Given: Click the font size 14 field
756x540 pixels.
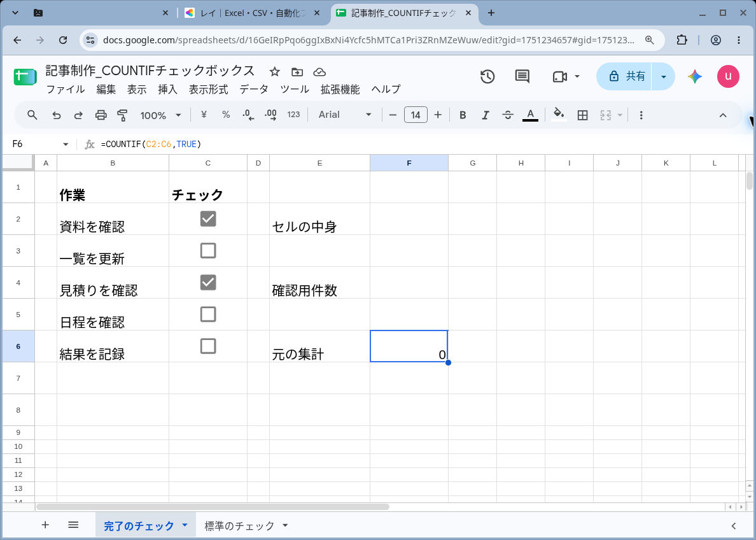Looking at the screenshot, I should pyautogui.click(x=416, y=115).
